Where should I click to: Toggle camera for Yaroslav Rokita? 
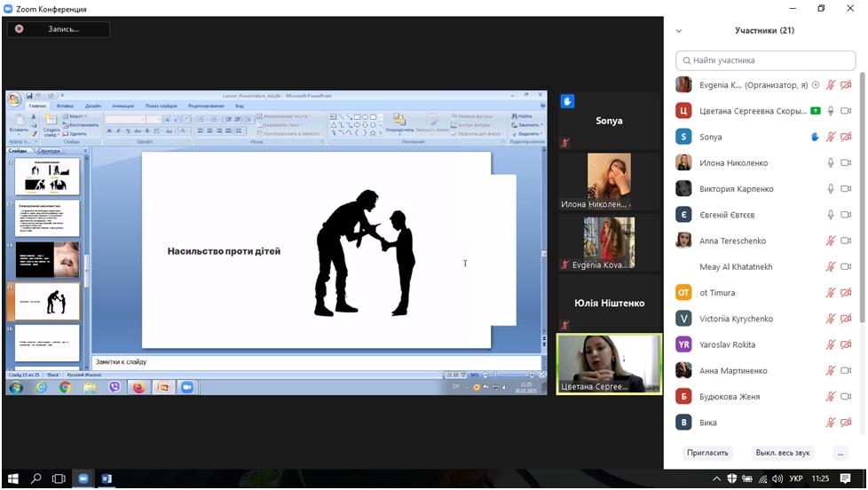[x=846, y=344]
